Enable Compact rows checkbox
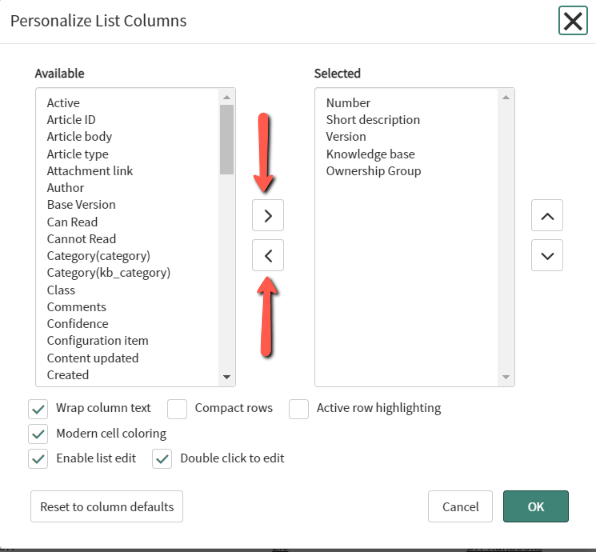The width and height of the screenshot is (596, 552). click(x=177, y=409)
